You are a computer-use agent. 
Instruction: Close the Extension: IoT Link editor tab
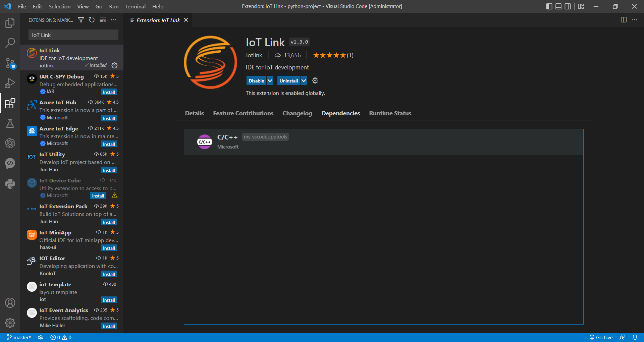click(186, 20)
